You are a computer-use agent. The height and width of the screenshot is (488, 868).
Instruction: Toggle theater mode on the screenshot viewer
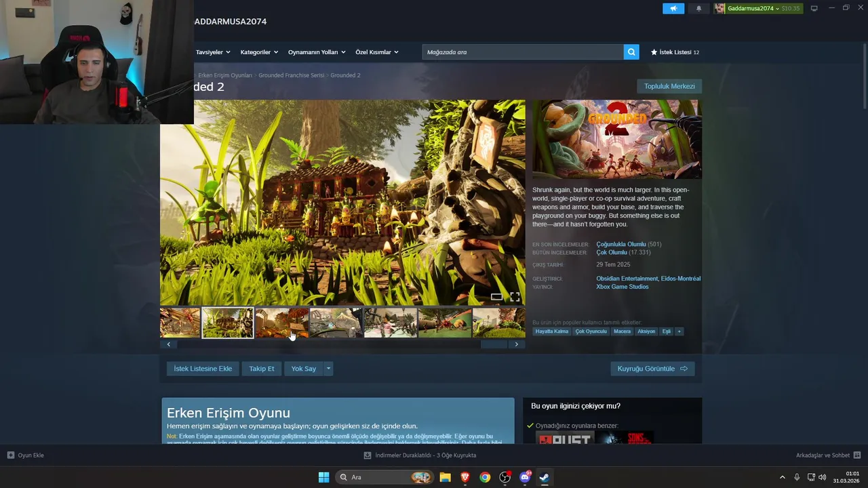(496, 297)
